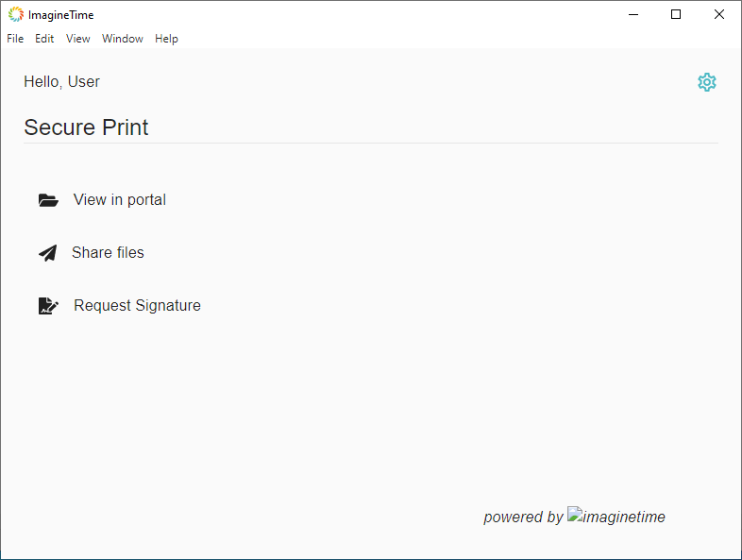Open the File menu

click(15, 39)
